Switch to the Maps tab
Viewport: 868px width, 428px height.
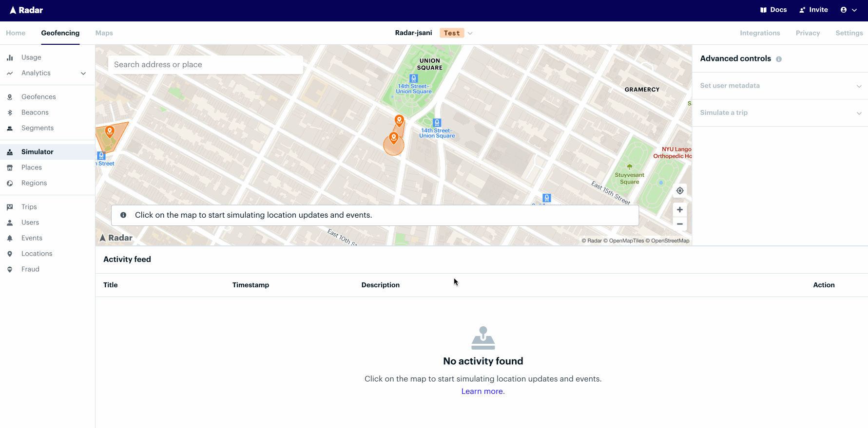click(x=104, y=33)
